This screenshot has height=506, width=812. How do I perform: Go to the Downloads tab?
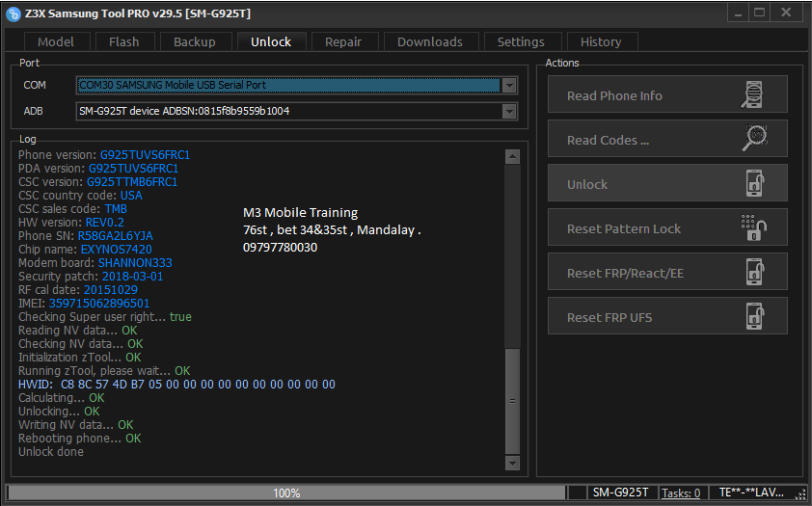tap(430, 41)
